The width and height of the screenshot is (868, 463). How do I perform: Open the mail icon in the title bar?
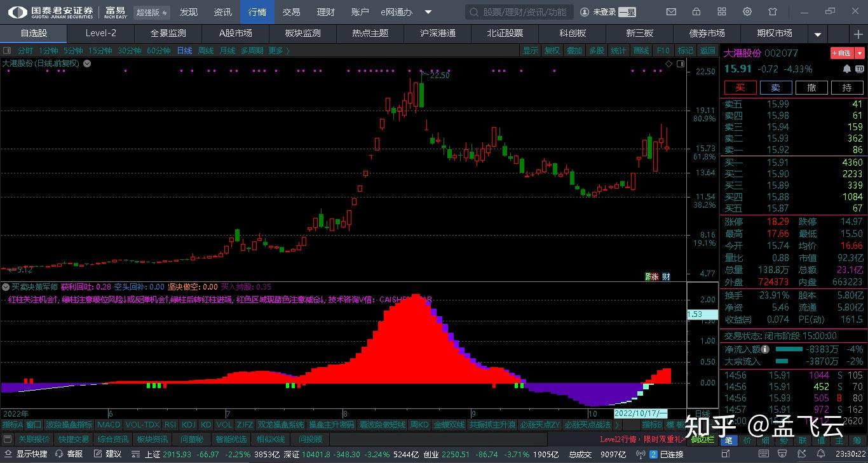tap(670, 11)
